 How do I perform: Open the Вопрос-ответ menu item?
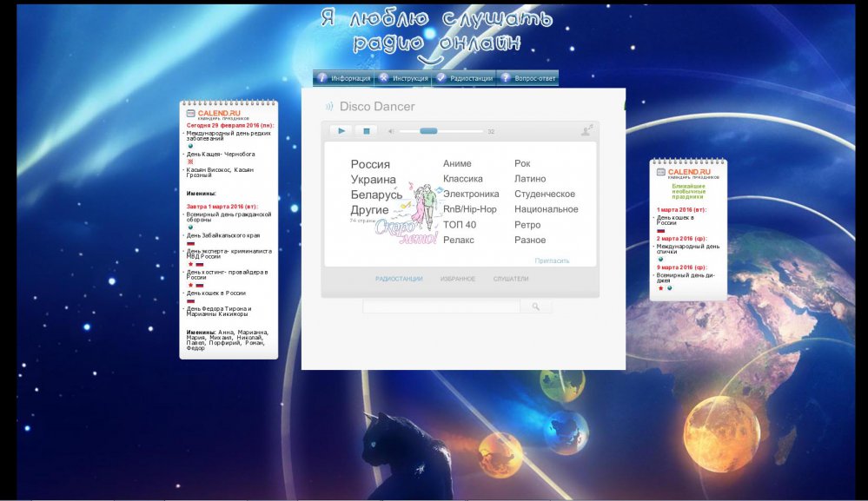tap(528, 78)
